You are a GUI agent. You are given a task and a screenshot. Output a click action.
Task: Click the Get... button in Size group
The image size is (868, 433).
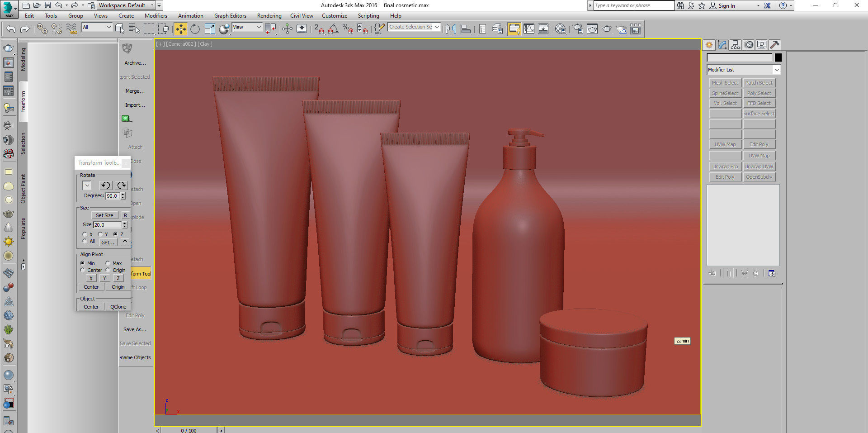[x=108, y=243]
